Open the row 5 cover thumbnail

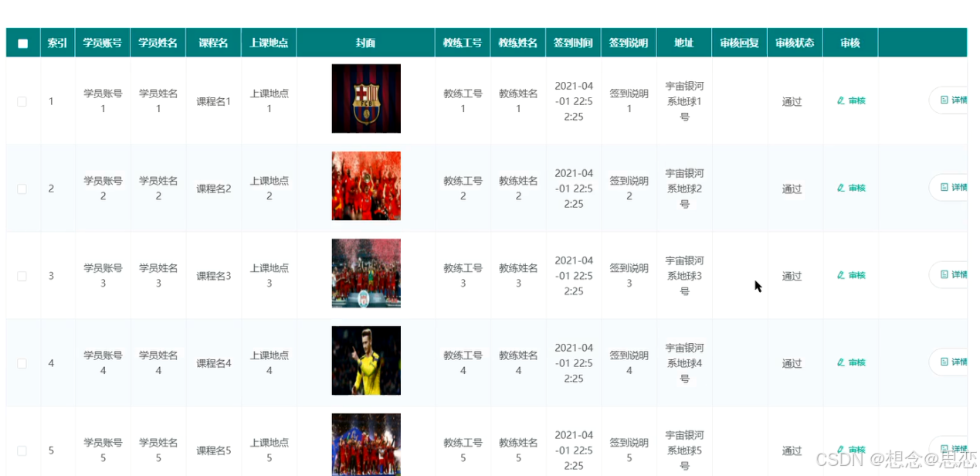click(x=366, y=445)
